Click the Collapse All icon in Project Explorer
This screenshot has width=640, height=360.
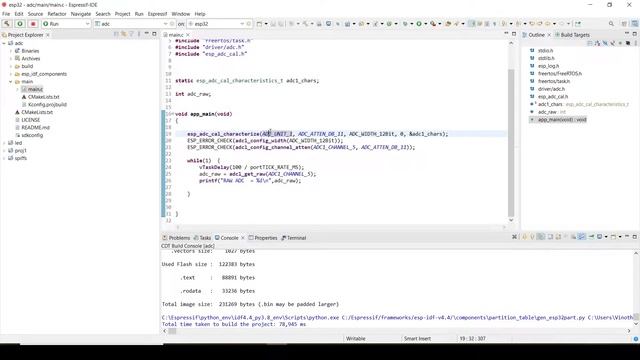116,34
